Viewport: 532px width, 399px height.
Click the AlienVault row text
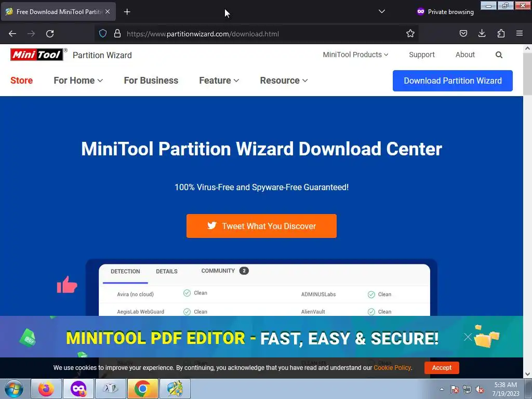coord(313,312)
